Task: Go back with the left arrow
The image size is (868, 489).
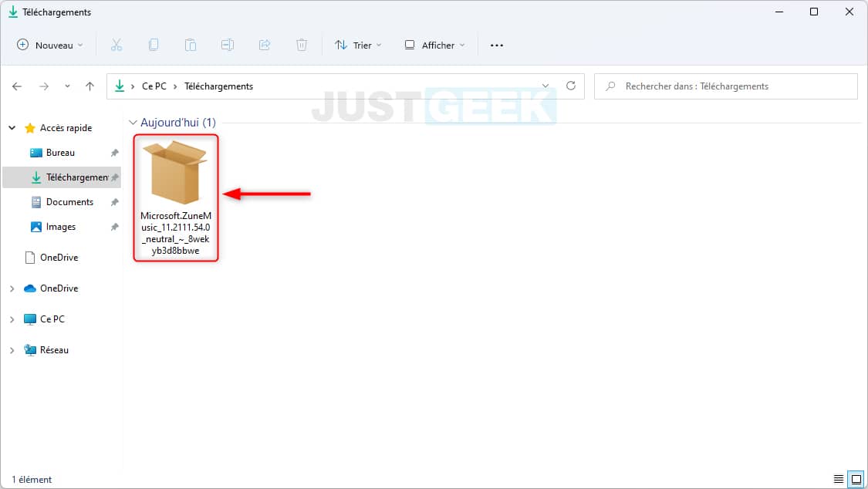Action: (17, 86)
